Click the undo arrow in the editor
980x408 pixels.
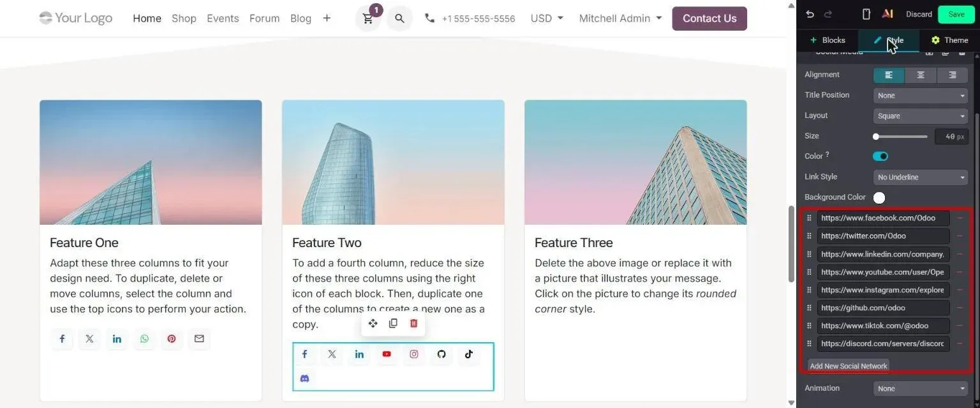point(810,14)
